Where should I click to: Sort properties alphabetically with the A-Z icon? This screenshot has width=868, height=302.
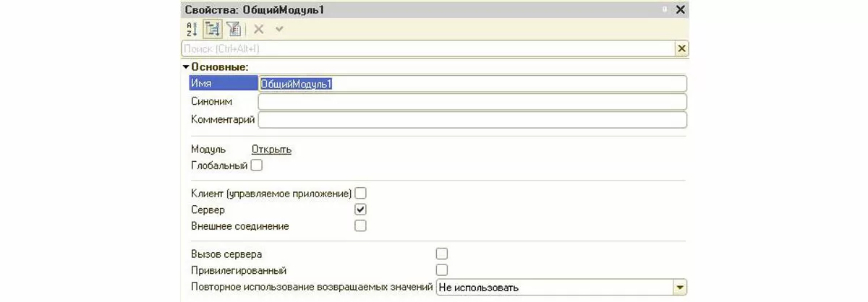(192, 29)
